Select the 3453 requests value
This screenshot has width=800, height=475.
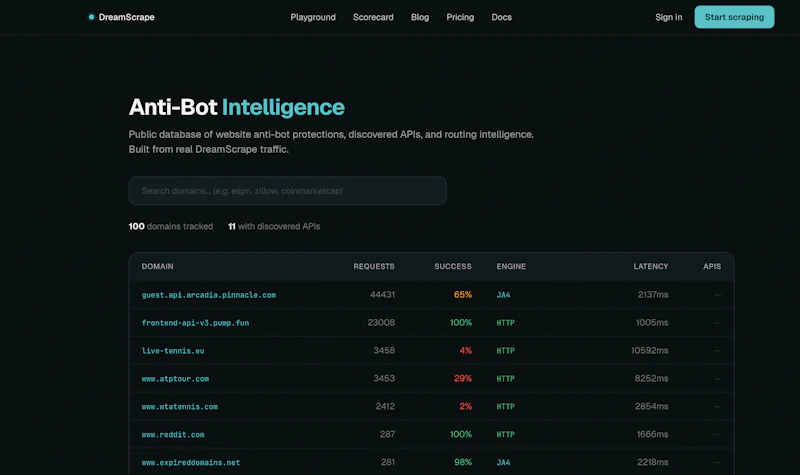pyautogui.click(x=384, y=378)
